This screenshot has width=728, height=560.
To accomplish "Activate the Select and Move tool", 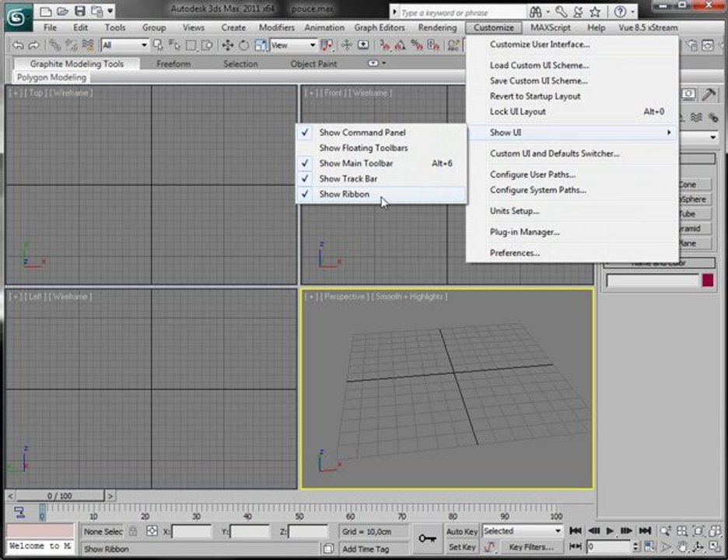I will 227,46.
